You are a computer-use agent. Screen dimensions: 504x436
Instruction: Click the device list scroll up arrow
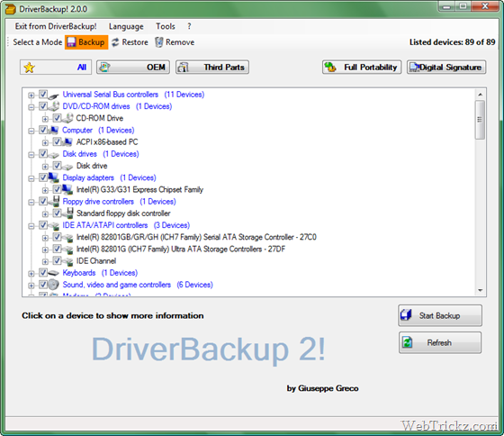pyautogui.click(x=481, y=95)
